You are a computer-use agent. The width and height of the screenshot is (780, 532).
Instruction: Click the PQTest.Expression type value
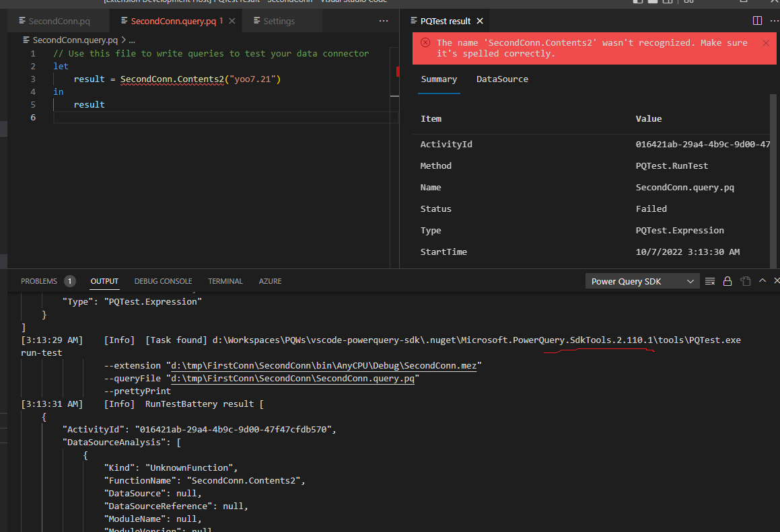(x=680, y=231)
